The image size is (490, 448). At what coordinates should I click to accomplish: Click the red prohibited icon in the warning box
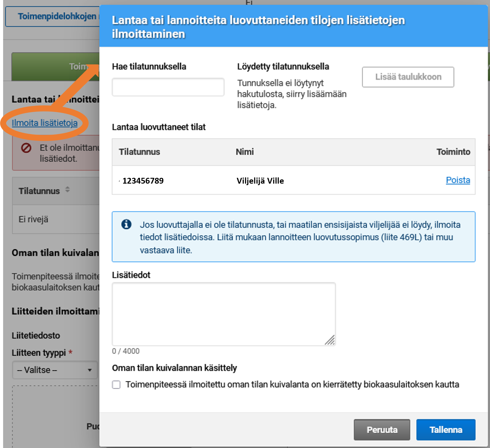point(26,148)
